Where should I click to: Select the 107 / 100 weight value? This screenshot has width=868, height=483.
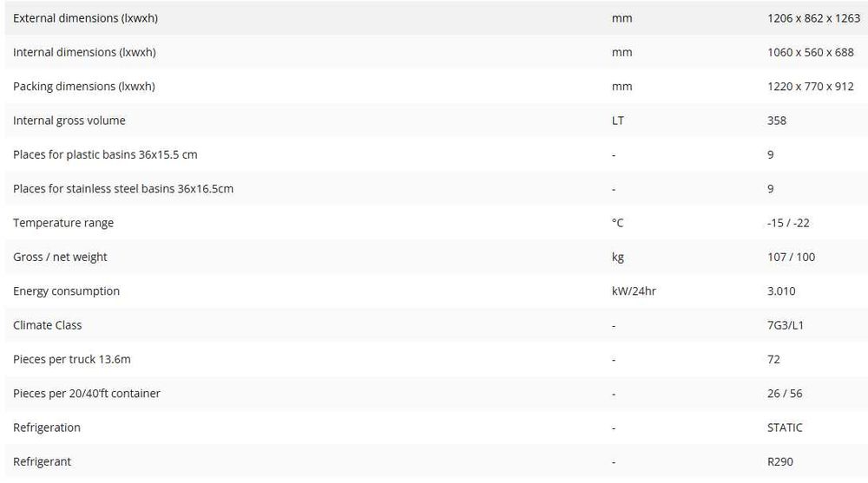tap(791, 257)
